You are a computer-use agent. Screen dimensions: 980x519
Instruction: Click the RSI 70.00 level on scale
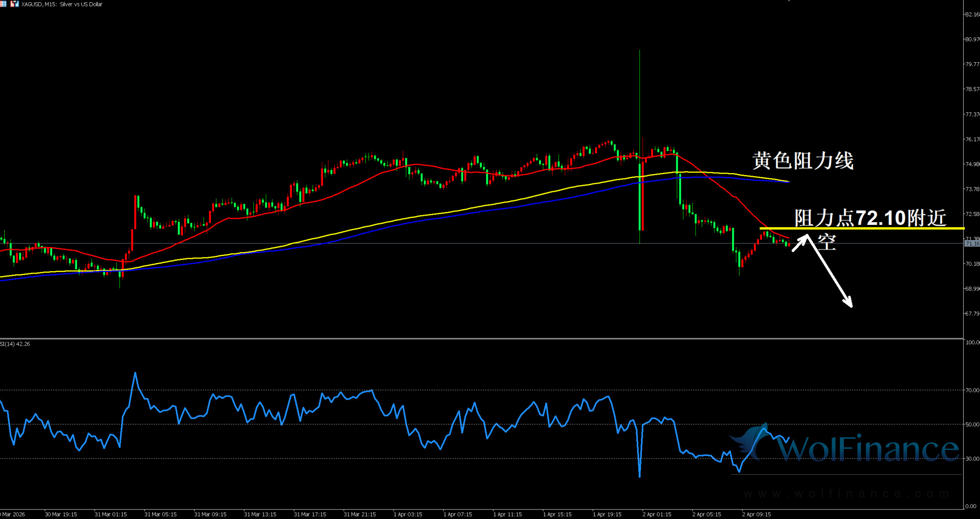[972, 390]
